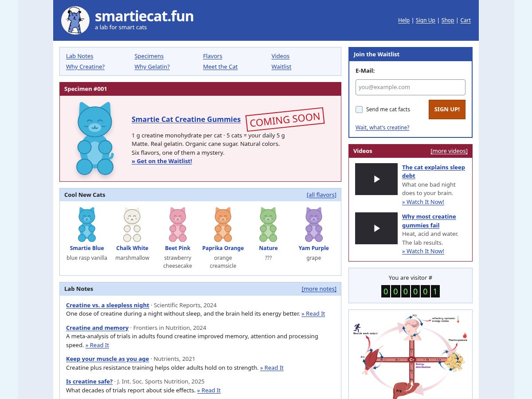Enable the 'Send me cat facts' checkbox
Viewport: 532px width, 399px height.
[359, 110]
